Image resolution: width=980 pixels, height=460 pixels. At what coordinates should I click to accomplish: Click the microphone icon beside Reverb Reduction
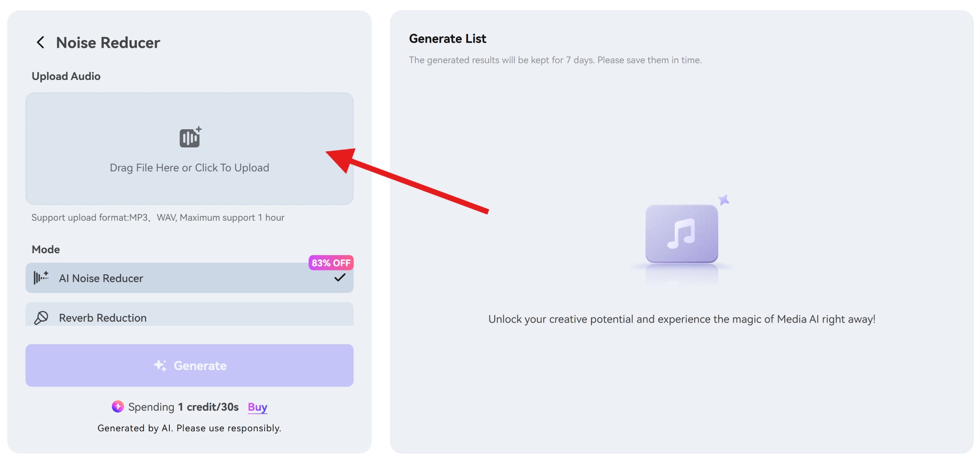tap(42, 317)
